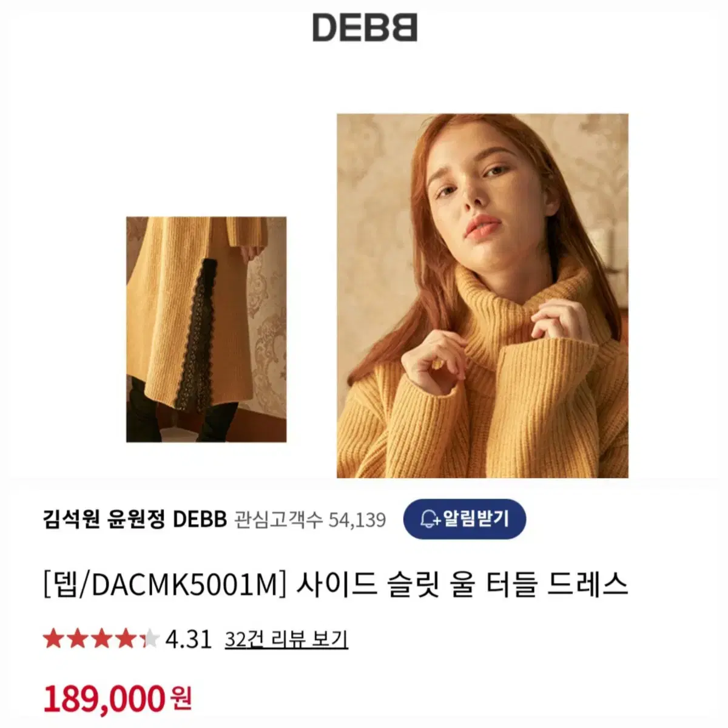This screenshot has width=728, height=728.
Task: Click the 4.31 rating score
Action: pos(188,639)
